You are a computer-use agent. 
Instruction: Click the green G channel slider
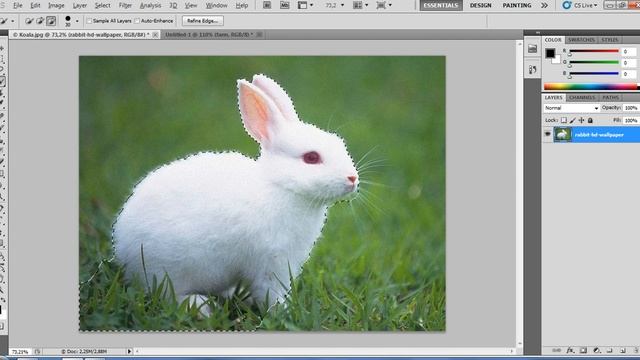point(594,63)
